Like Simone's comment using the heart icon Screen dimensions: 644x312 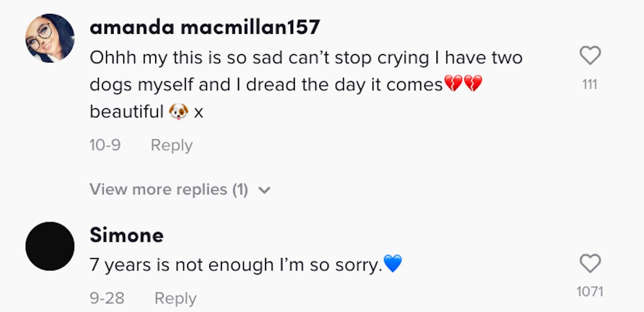tap(590, 264)
